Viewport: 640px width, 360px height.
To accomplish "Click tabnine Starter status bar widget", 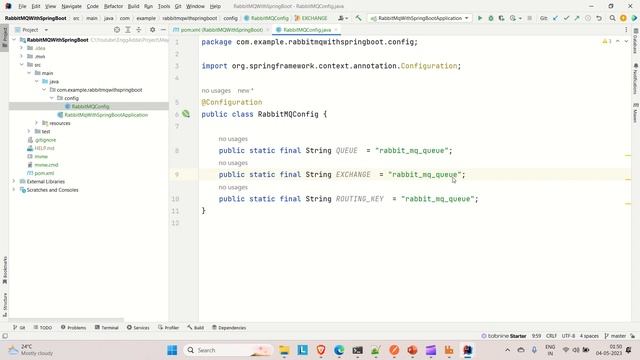I will coord(504,336).
